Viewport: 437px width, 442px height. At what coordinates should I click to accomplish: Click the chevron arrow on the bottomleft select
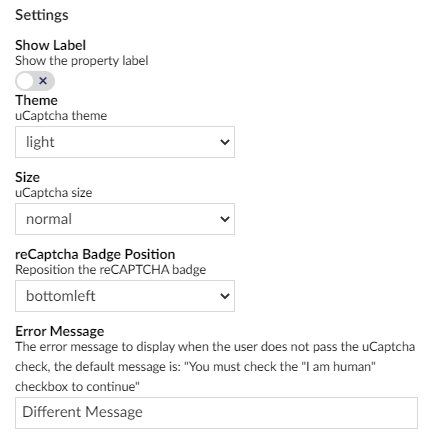[225, 296]
